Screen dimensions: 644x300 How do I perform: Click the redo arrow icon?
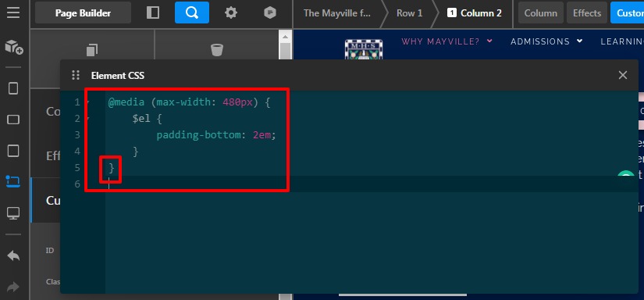tap(13, 287)
